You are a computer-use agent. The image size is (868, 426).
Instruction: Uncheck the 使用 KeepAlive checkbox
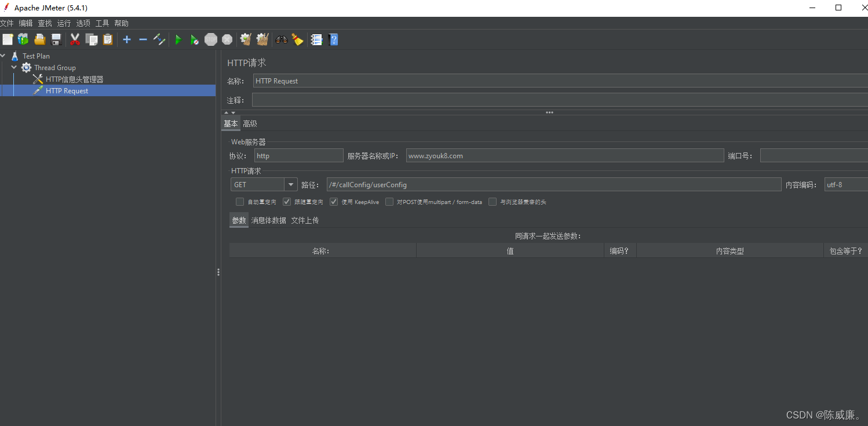[334, 202]
